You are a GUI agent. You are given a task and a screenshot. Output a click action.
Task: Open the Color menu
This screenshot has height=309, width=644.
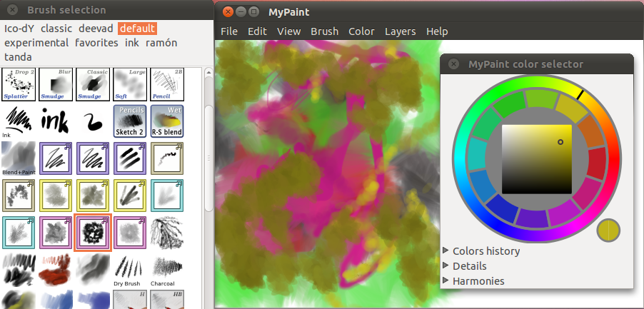pos(361,31)
